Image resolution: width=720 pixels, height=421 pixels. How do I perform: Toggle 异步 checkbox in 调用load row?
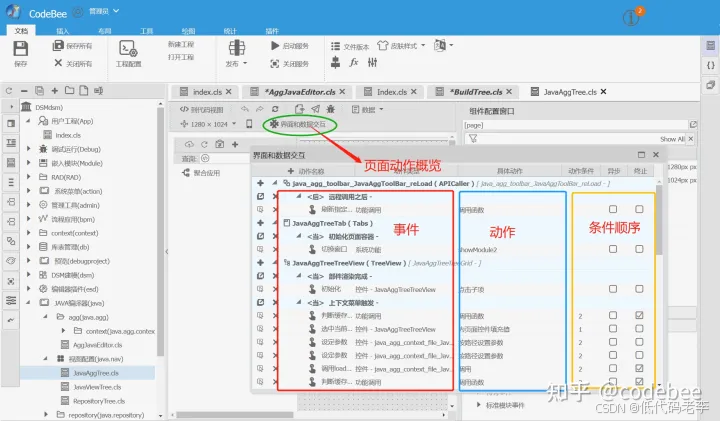[x=613, y=368]
